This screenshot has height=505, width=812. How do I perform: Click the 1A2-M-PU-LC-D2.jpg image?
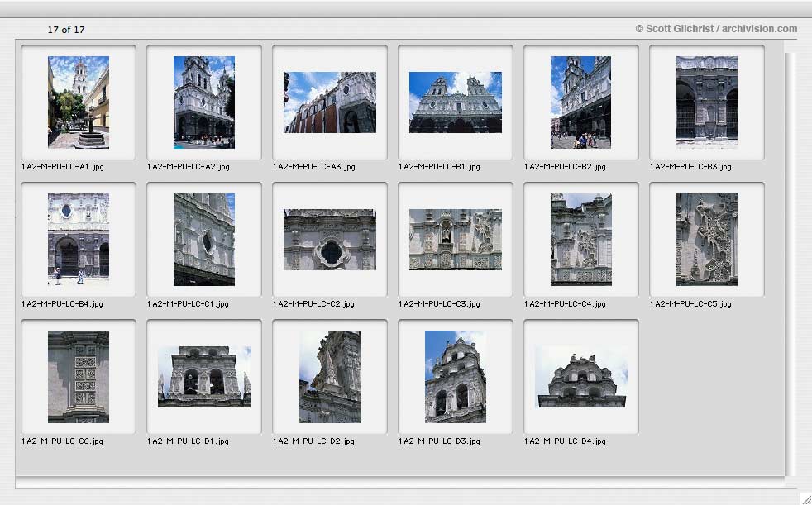pos(330,377)
